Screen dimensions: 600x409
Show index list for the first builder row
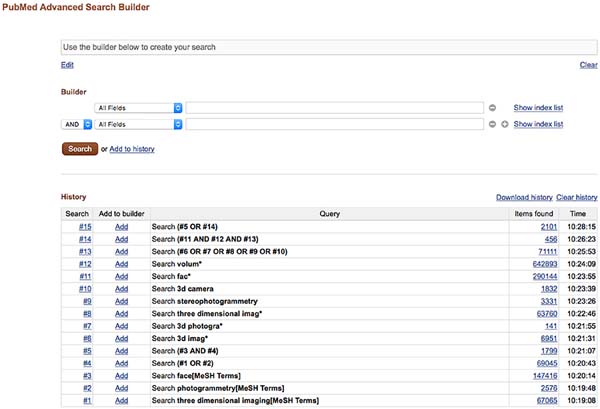pos(538,108)
